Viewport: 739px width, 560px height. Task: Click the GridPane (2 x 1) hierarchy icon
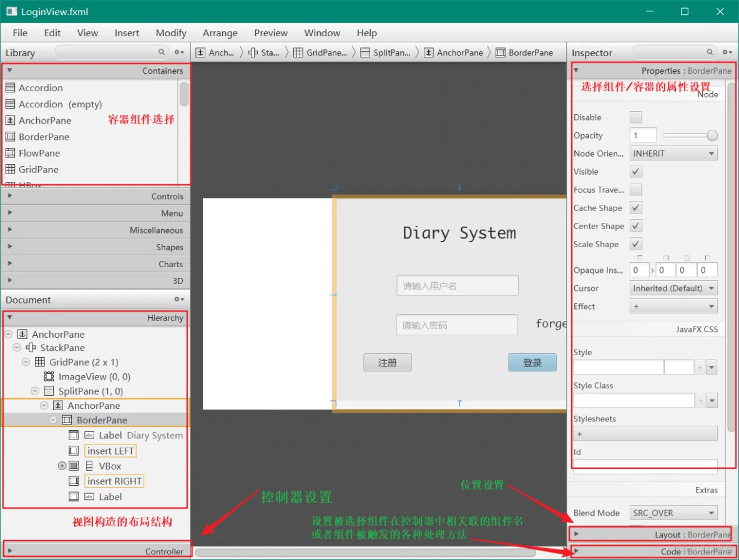click(40, 362)
